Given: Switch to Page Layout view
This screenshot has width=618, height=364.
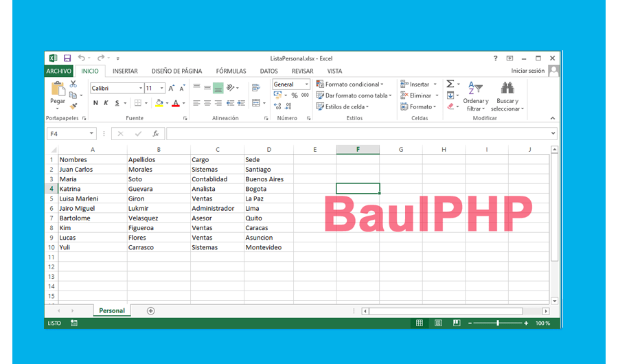Looking at the screenshot, I should coord(438,323).
